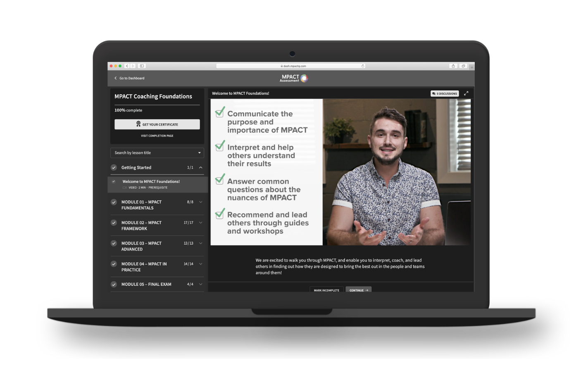The height and width of the screenshot is (373, 588).
Task: Toggle the Module 05 Final Exam checkmark
Action: (114, 285)
